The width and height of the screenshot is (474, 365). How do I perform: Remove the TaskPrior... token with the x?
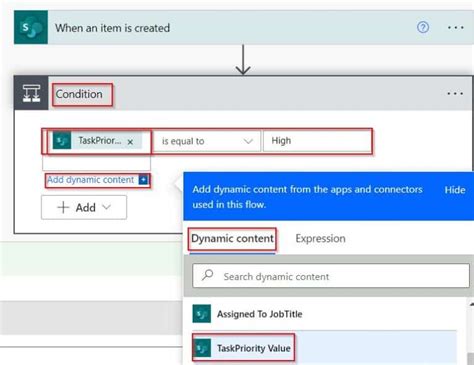130,142
